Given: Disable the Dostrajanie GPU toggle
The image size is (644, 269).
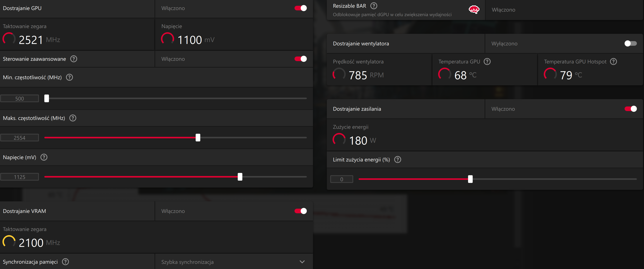Looking at the screenshot, I should [x=300, y=8].
